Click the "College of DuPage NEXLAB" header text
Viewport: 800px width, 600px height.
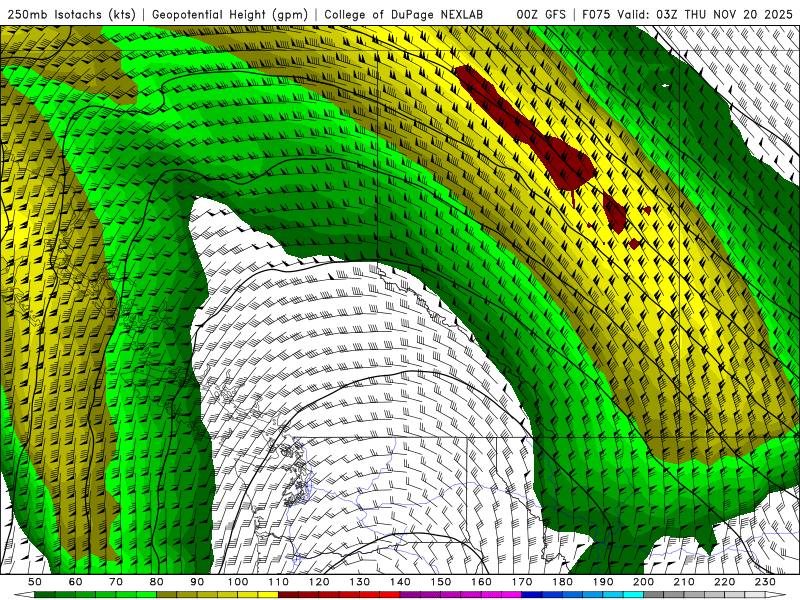pyautogui.click(x=404, y=14)
